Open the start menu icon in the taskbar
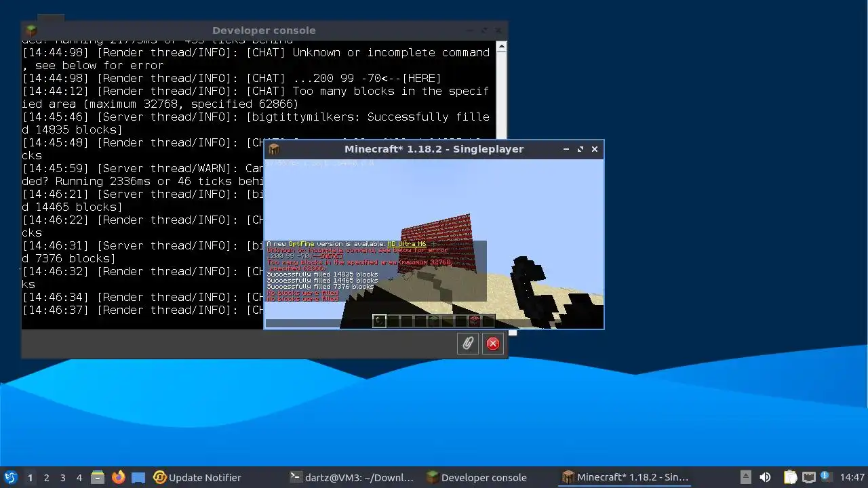Viewport: 868px width, 488px height. click(x=10, y=477)
